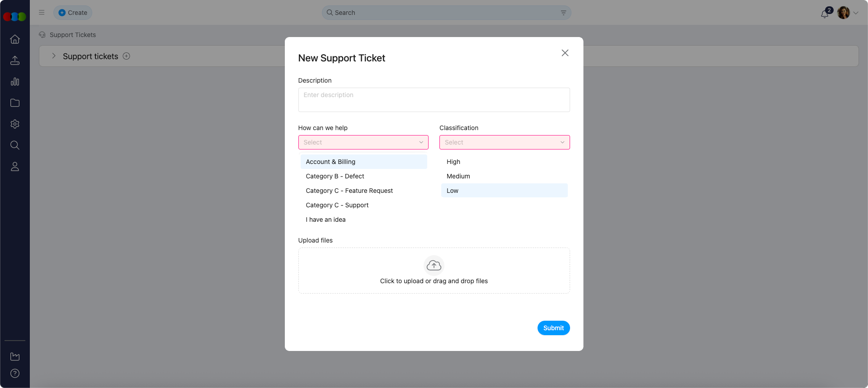Submit the new support ticket
The image size is (868, 388).
pyautogui.click(x=553, y=328)
